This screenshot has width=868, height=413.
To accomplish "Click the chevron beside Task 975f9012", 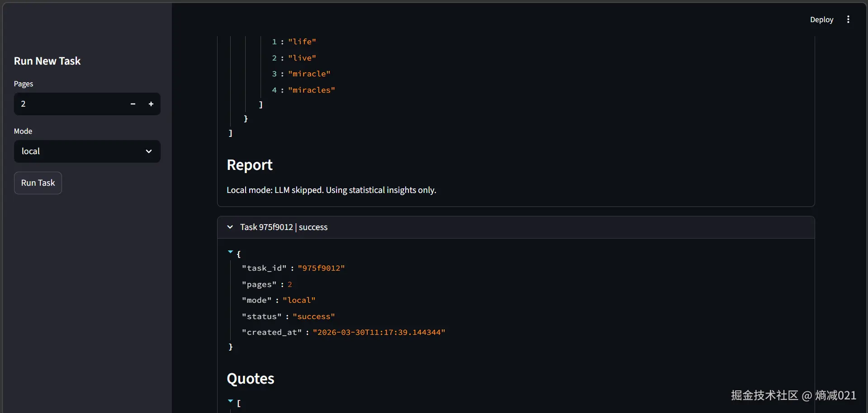I will 230,227.
